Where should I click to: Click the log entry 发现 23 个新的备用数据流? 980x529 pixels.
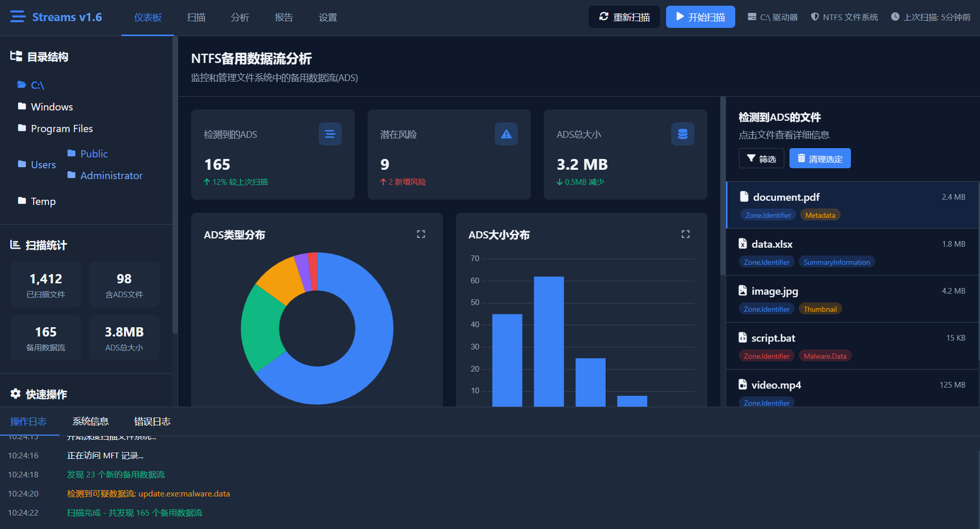pos(116,475)
